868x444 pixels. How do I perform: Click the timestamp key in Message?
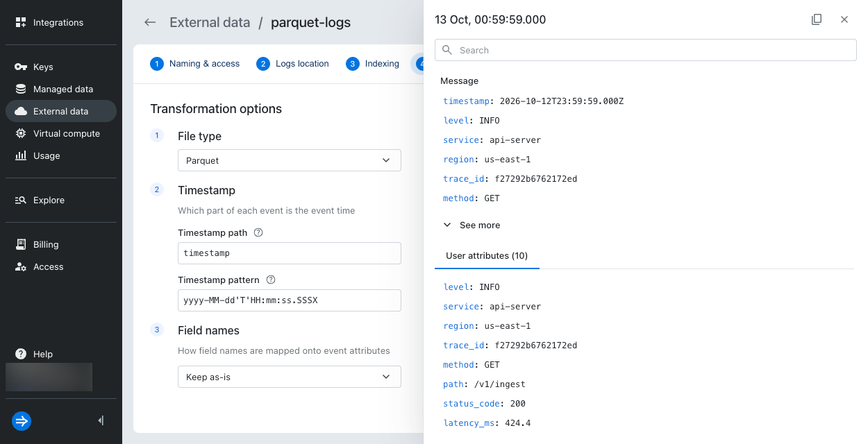pos(466,101)
